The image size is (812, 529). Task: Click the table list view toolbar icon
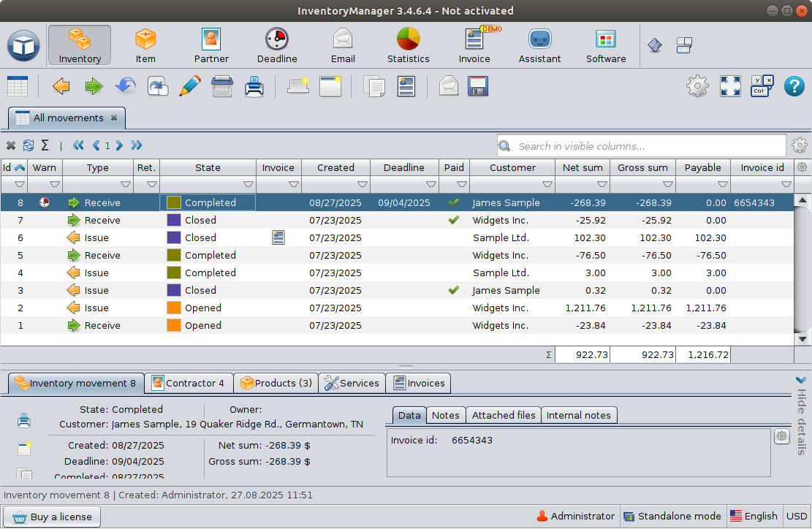click(x=18, y=86)
